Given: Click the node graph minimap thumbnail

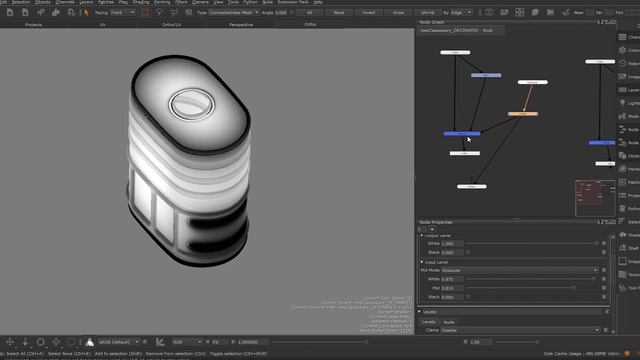Looking at the screenshot, I should coord(595,198).
